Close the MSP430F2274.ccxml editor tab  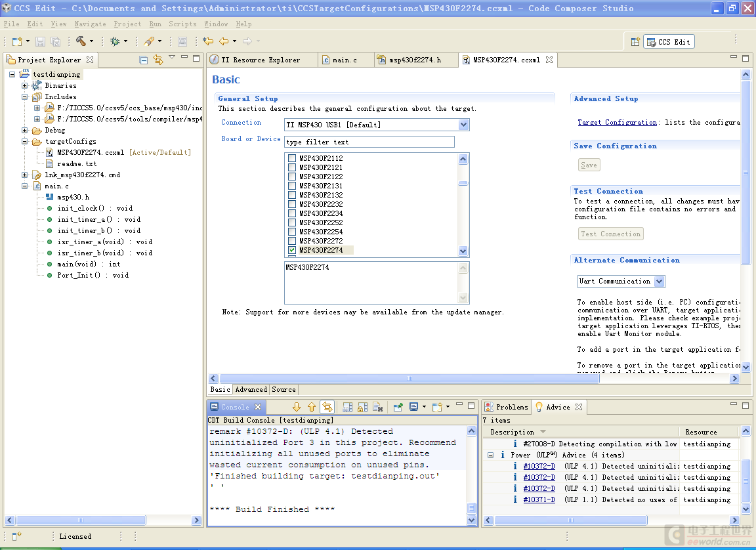point(549,60)
